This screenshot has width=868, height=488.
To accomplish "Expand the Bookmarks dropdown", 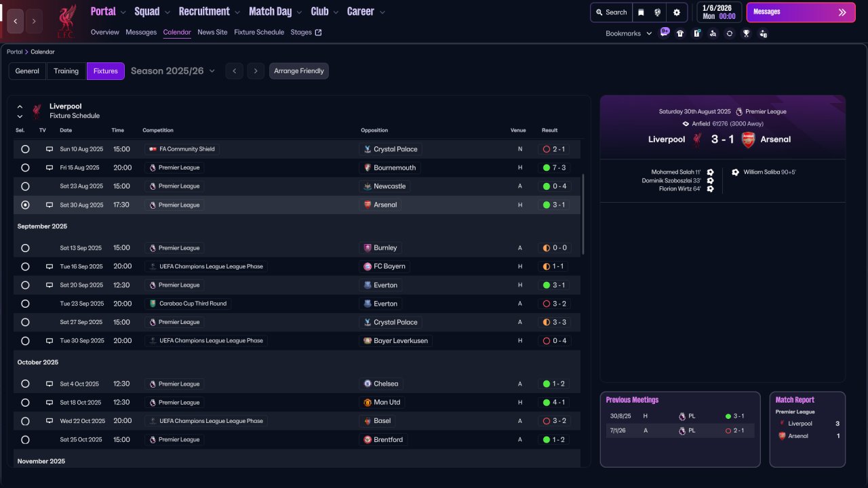I will [x=629, y=33].
